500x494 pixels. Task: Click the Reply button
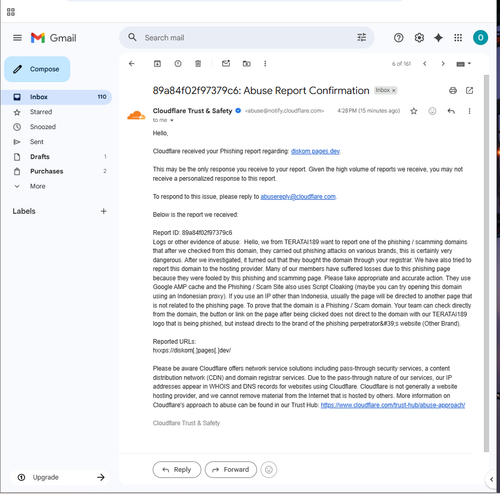click(177, 470)
